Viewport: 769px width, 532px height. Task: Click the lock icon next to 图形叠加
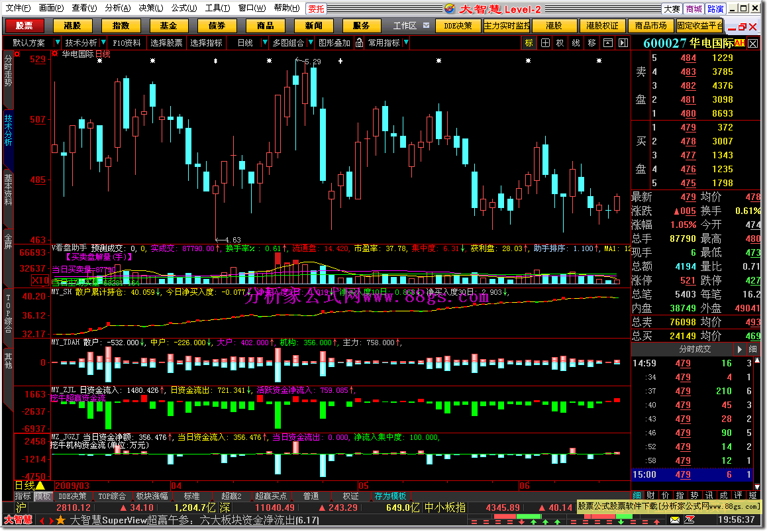pyautogui.click(x=360, y=42)
